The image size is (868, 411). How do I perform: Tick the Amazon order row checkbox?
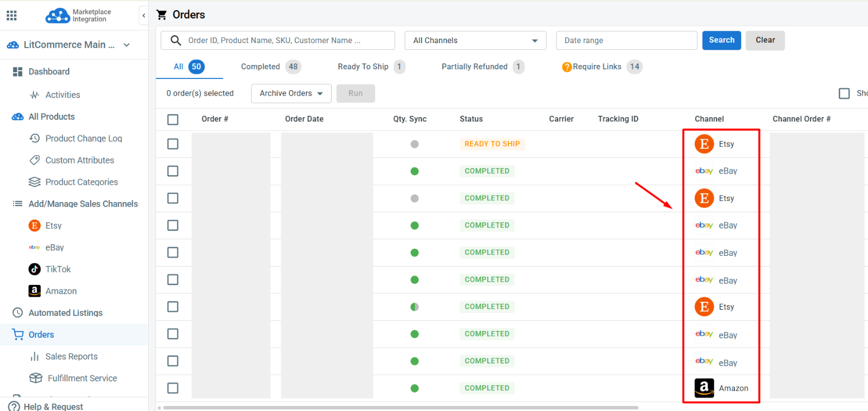[x=173, y=388]
